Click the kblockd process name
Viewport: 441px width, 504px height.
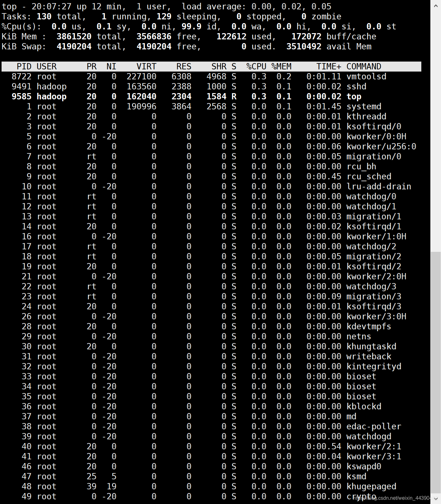[364, 407]
